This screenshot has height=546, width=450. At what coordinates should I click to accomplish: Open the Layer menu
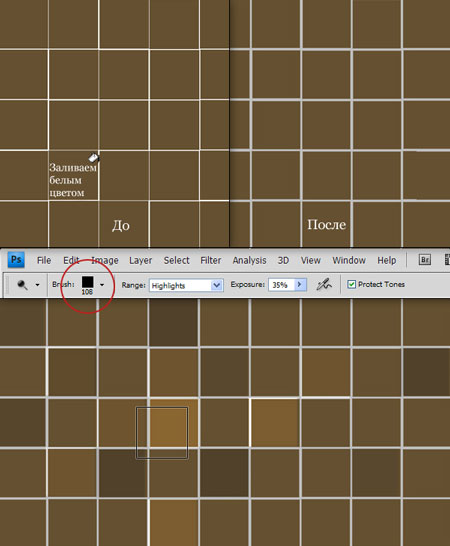click(140, 260)
